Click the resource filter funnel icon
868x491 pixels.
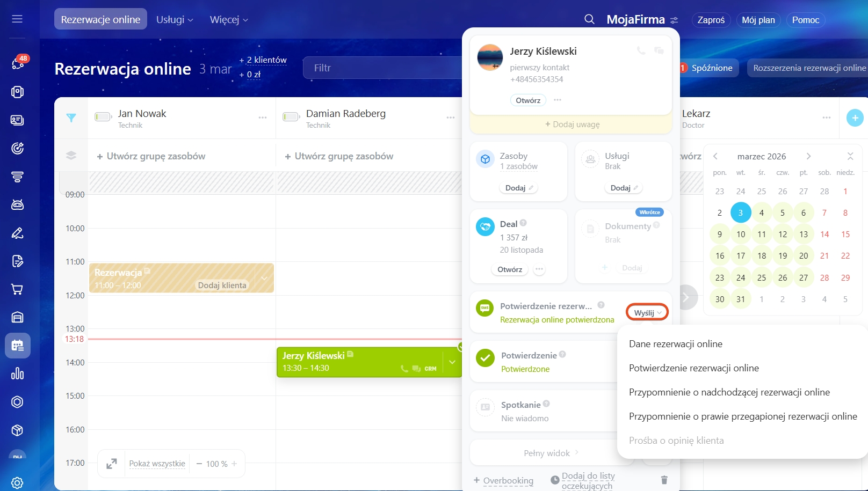pyautogui.click(x=71, y=118)
